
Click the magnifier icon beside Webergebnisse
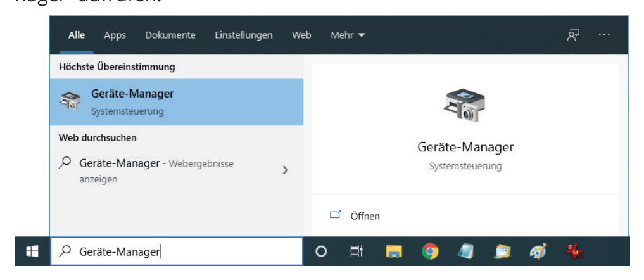click(x=65, y=163)
